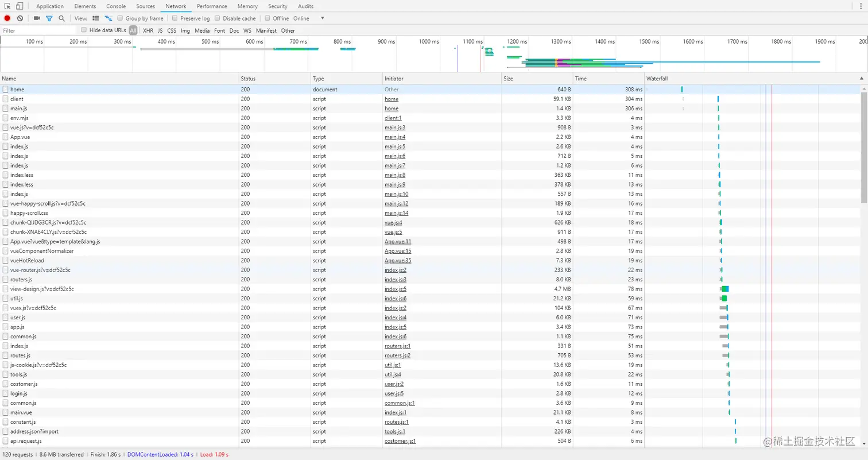Open the App.vue:11 initiator link
Screen dimensions: 868x460
398,241
